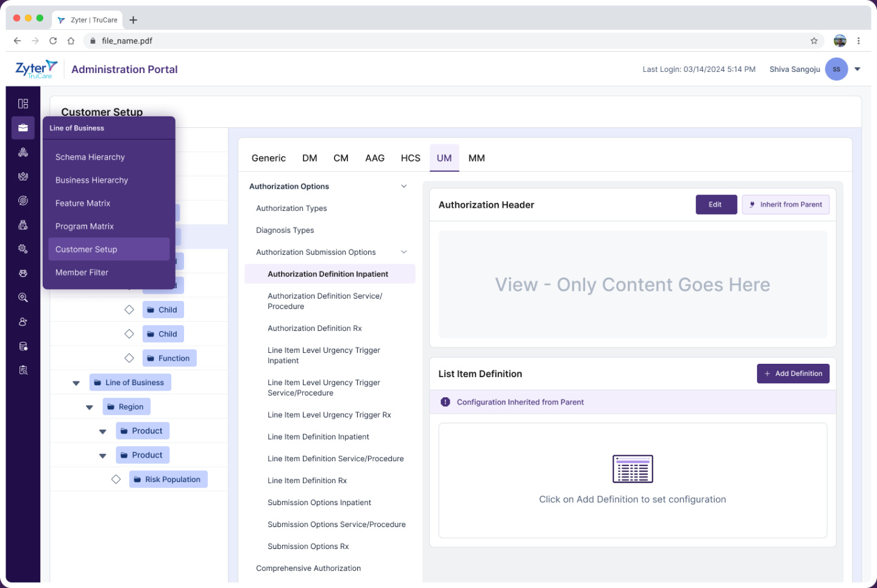This screenshot has width=877, height=588.
Task: Open browser three-dot menu
Action: tap(858, 41)
